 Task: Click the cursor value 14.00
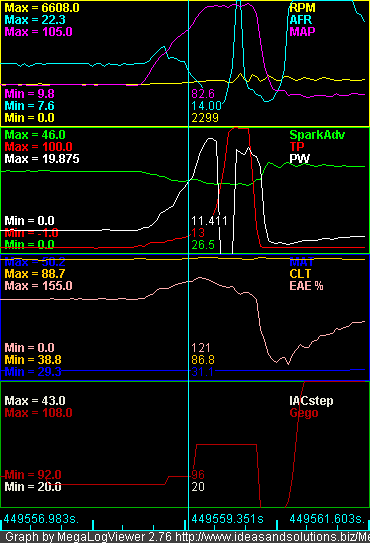point(206,106)
